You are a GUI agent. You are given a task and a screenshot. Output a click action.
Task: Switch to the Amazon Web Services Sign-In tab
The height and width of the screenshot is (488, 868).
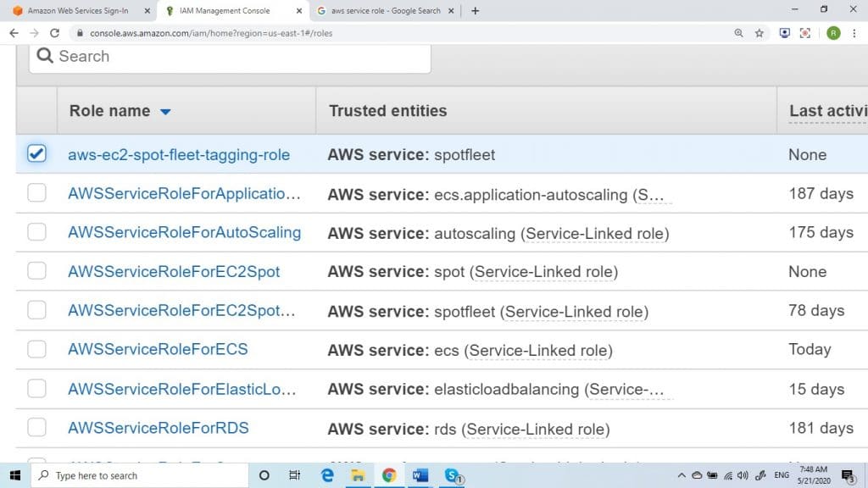pyautogui.click(x=77, y=10)
